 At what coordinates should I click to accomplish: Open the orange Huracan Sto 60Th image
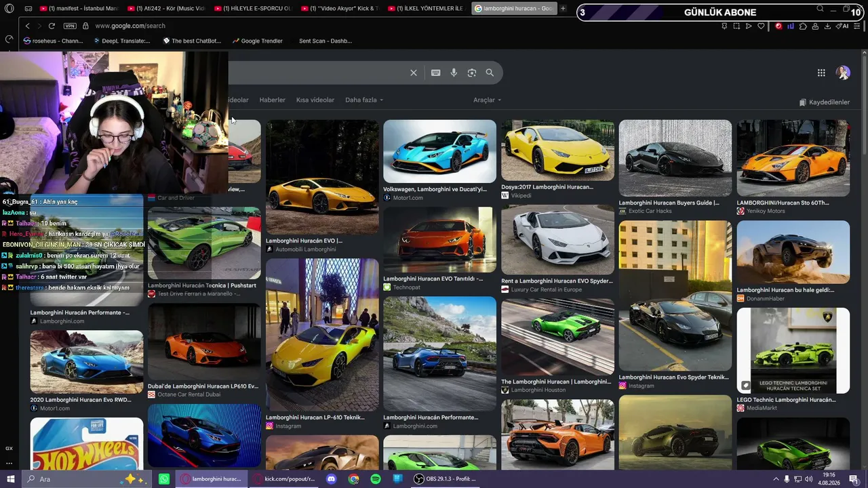coord(793,159)
